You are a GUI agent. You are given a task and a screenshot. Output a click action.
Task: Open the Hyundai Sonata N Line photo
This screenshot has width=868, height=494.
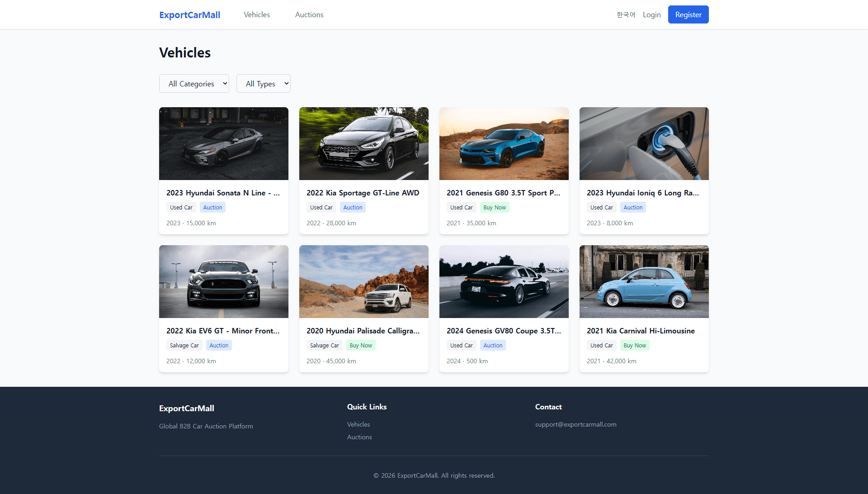tap(223, 143)
